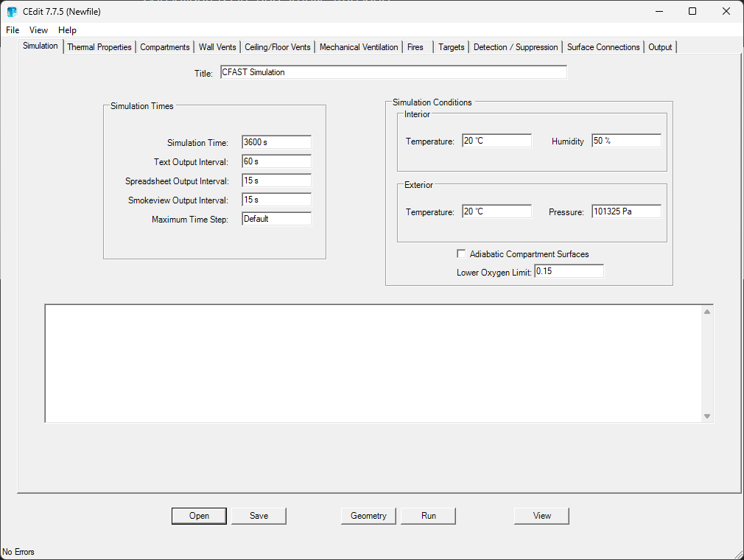Image resolution: width=744 pixels, height=560 pixels.
Task: Switch to the Thermal Properties tab
Action: [x=99, y=47]
